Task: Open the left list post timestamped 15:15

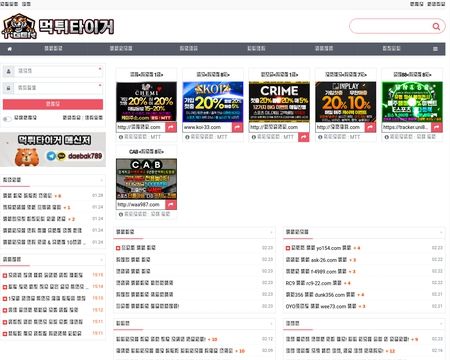Action: [45, 275]
